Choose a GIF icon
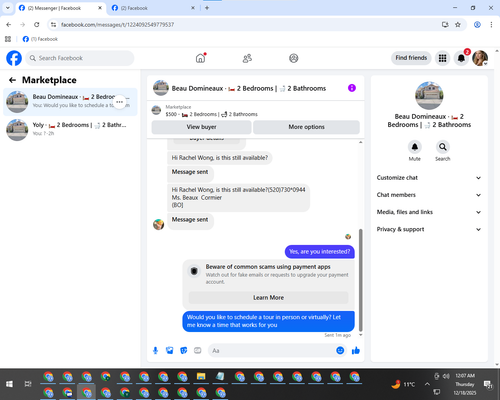The height and width of the screenshot is (400, 500). tap(198, 350)
